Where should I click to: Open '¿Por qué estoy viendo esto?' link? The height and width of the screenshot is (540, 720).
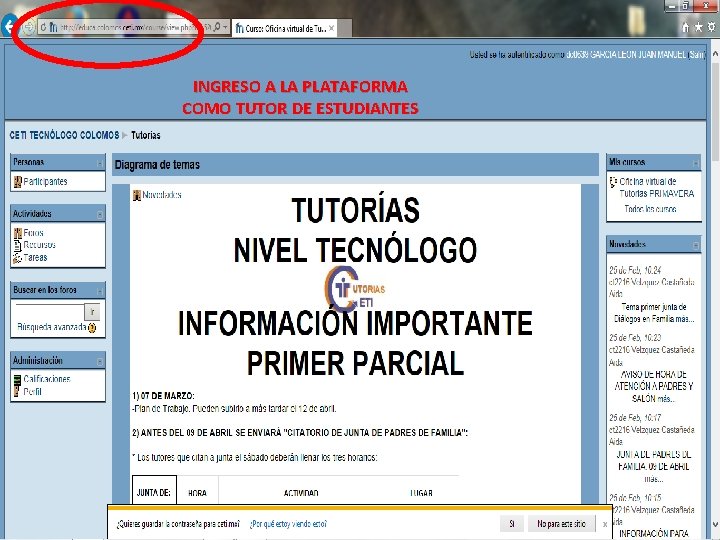288,524
